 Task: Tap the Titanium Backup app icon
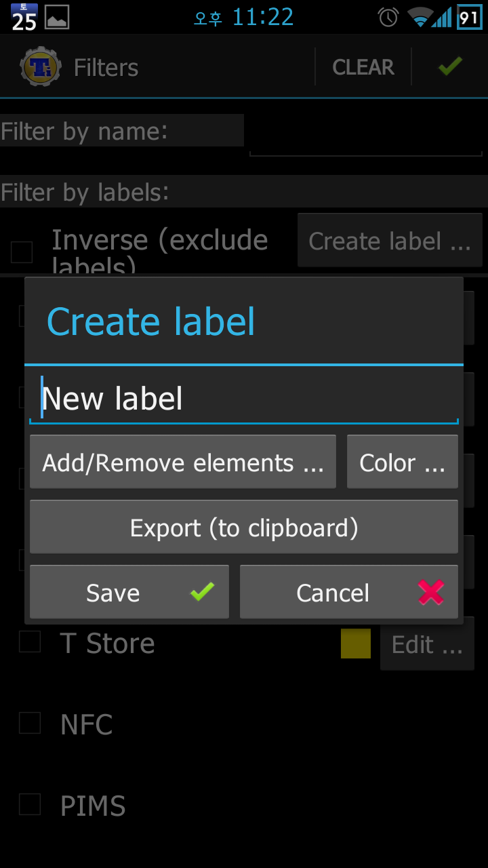[41, 66]
